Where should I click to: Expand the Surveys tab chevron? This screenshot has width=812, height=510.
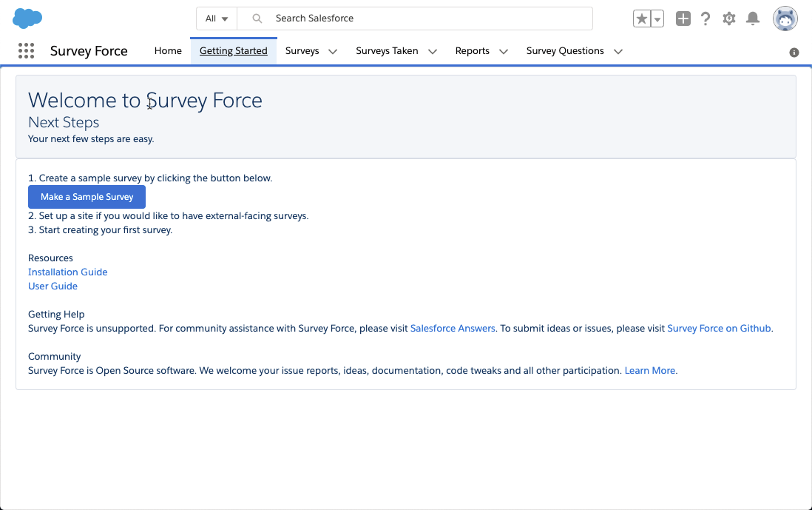pyautogui.click(x=333, y=51)
